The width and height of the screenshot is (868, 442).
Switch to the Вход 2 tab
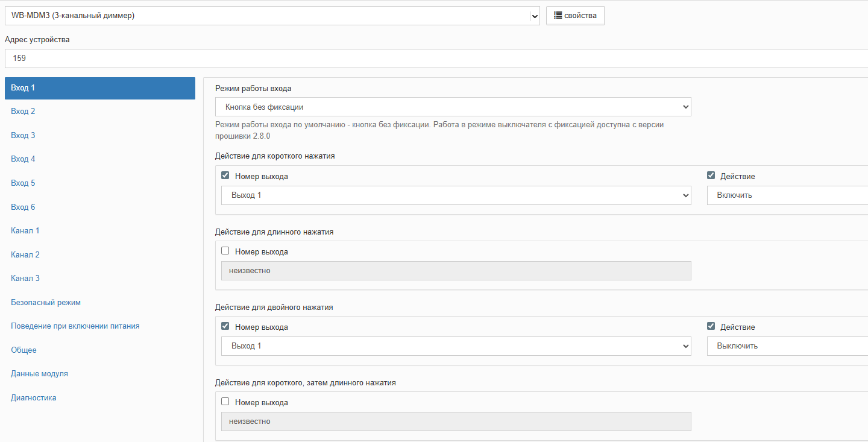click(23, 112)
